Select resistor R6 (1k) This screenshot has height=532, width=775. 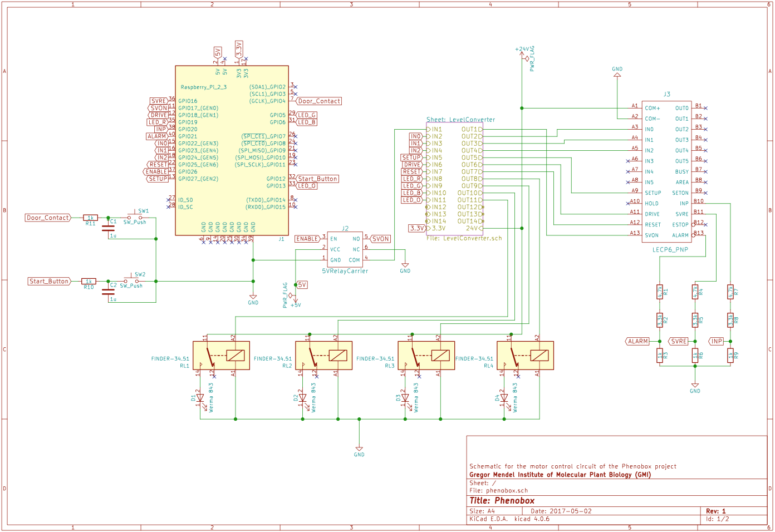695,355
